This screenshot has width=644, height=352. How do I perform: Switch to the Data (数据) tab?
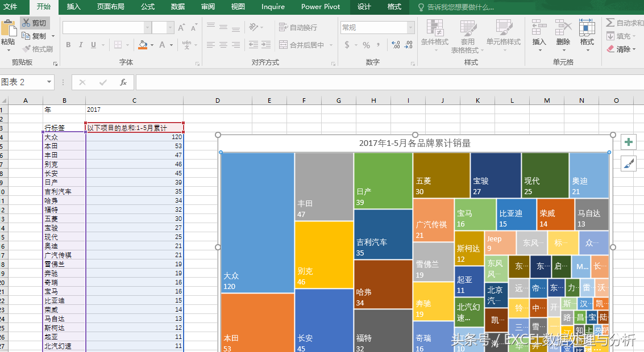[177, 7]
